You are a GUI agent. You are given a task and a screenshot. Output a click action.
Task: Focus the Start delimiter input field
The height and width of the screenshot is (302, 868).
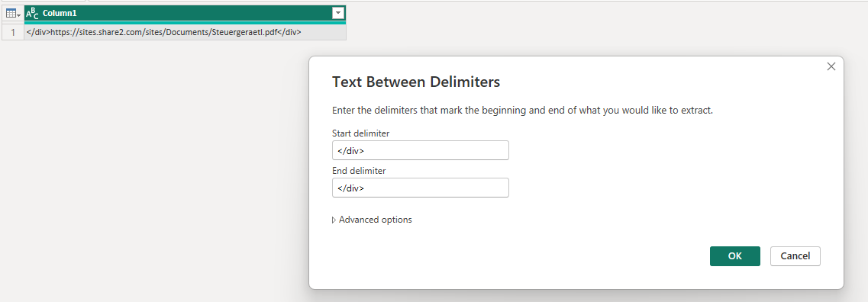[x=420, y=150]
